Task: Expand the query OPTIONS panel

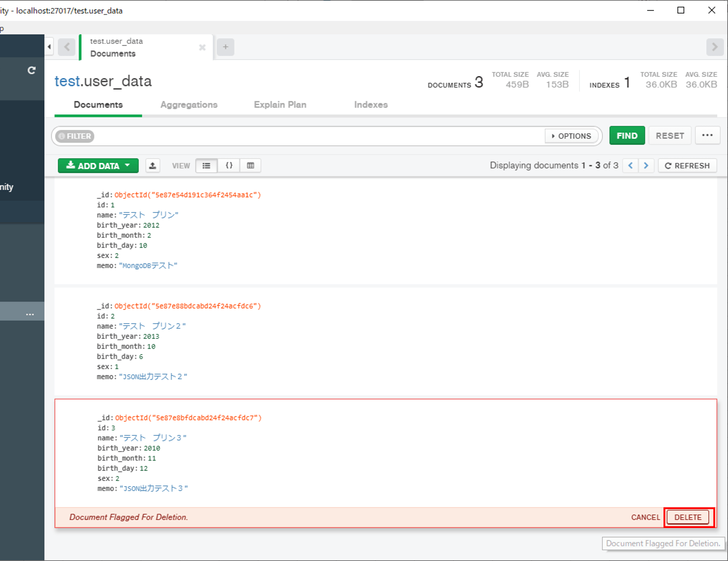Action: pyautogui.click(x=571, y=135)
